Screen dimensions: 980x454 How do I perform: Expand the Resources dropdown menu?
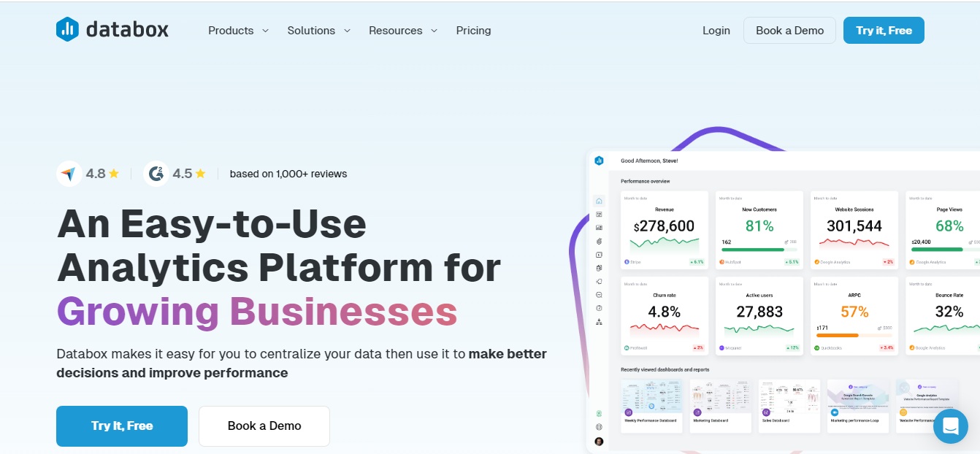(403, 31)
